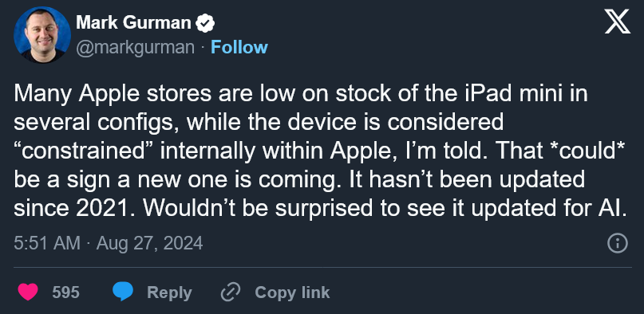
Task: Select the Copy link text
Action: [x=292, y=292]
